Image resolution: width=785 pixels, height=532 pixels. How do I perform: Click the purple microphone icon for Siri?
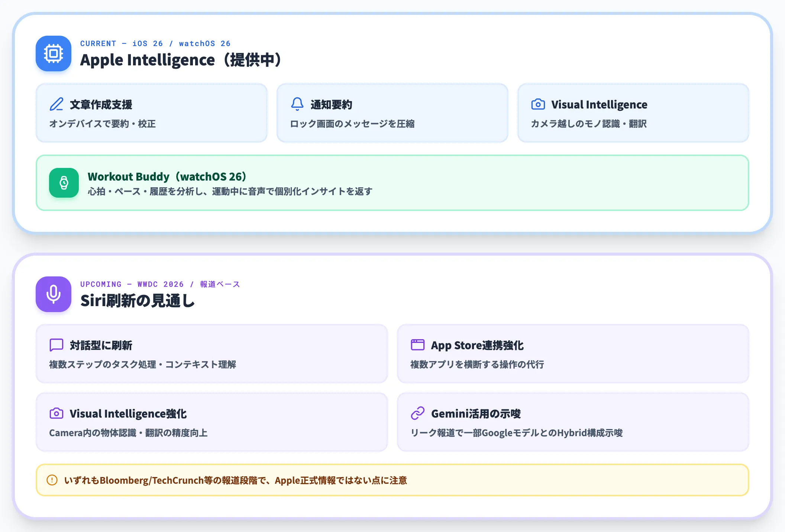54,294
